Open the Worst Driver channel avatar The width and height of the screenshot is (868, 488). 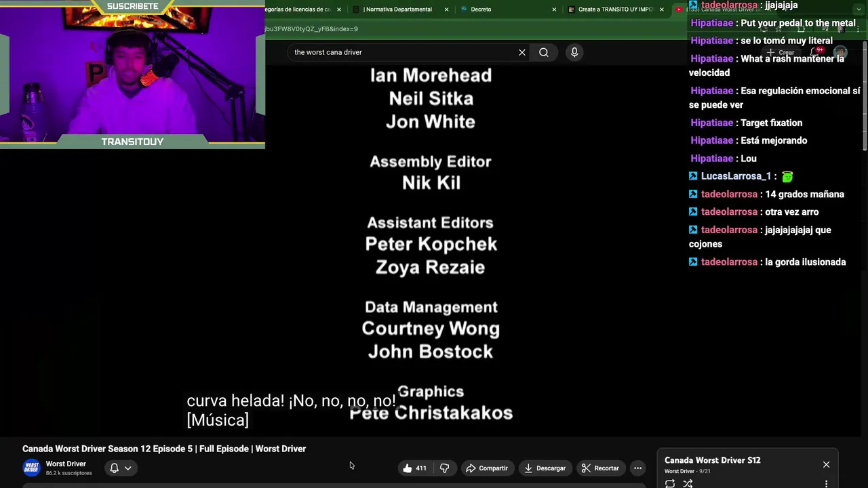31,468
